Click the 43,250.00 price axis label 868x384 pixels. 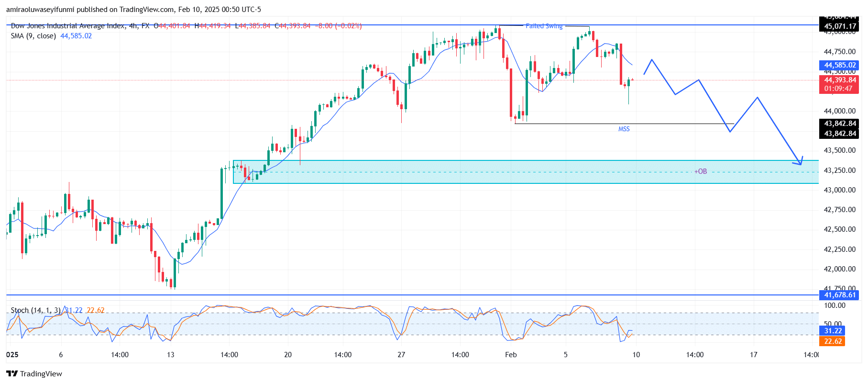[839, 170]
